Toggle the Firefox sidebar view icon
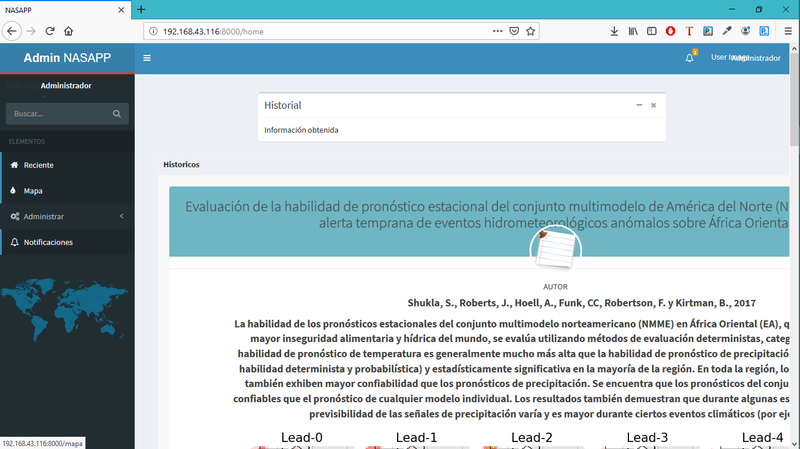This screenshot has height=449, width=800. [x=651, y=31]
